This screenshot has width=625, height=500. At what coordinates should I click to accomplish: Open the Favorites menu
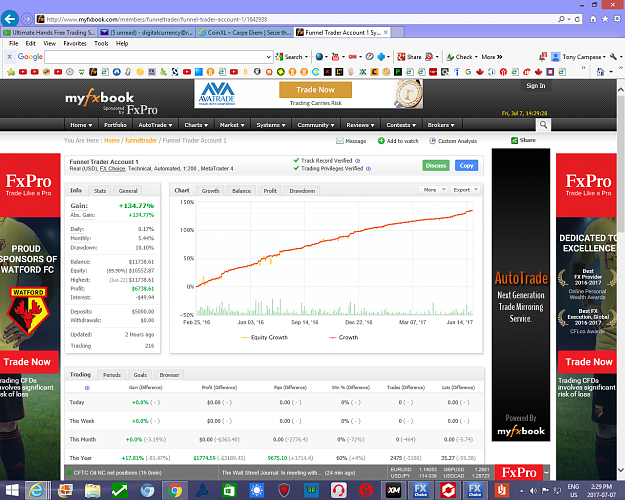pos(75,43)
